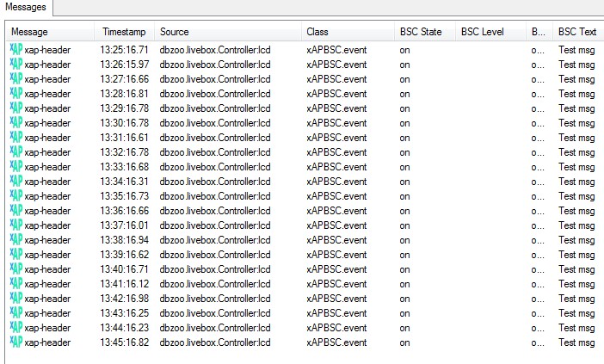Sort by the BSC State column header
This screenshot has width=604, height=364.
(425, 32)
